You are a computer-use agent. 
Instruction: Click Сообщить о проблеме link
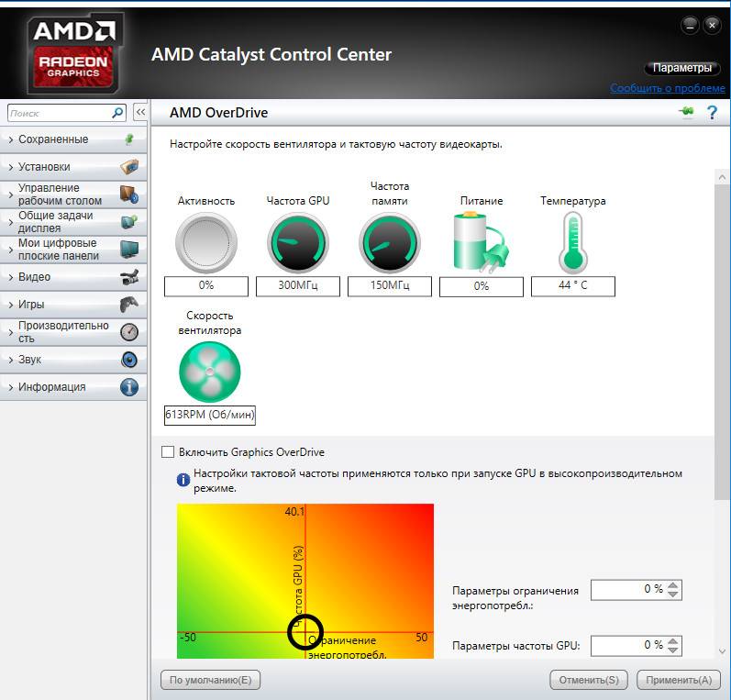[668, 88]
